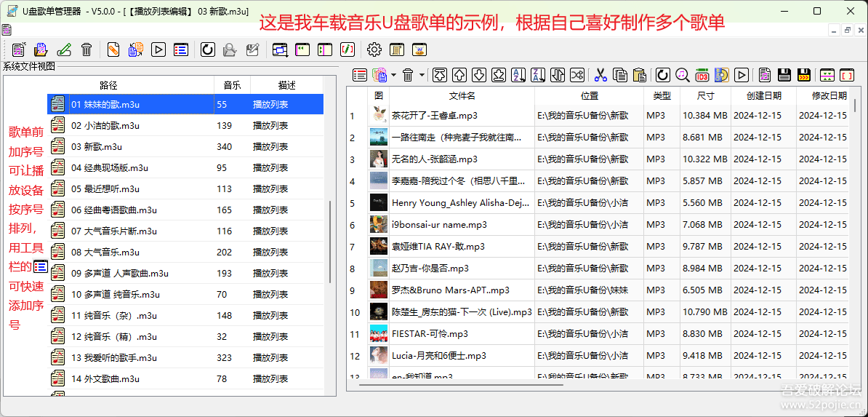This screenshot has width=868, height=417.
Task: Click the red bracket info window icon
Action: pyautogui.click(x=347, y=49)
